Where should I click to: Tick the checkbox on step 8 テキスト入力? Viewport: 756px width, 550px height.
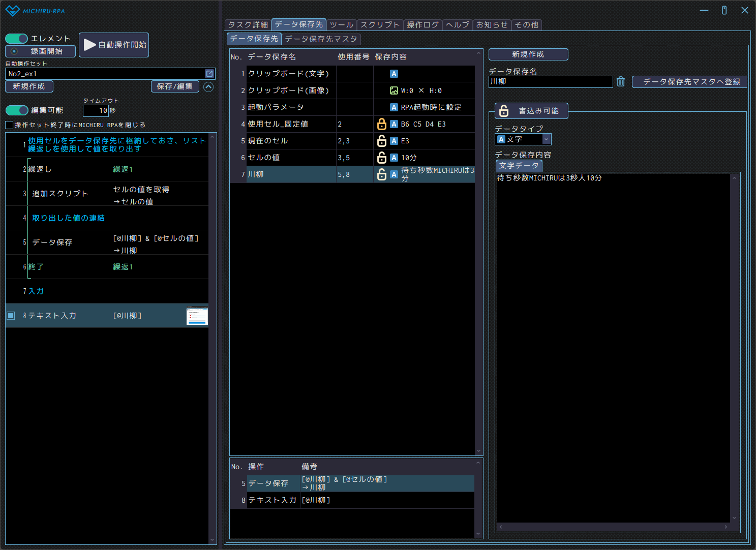click(x=11, y=316)
